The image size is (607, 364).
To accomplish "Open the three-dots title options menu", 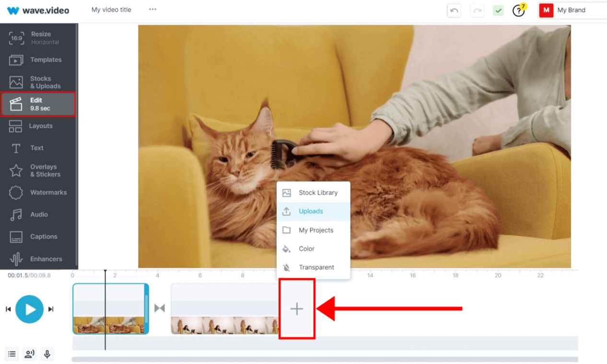I will [x=152, y=10].
